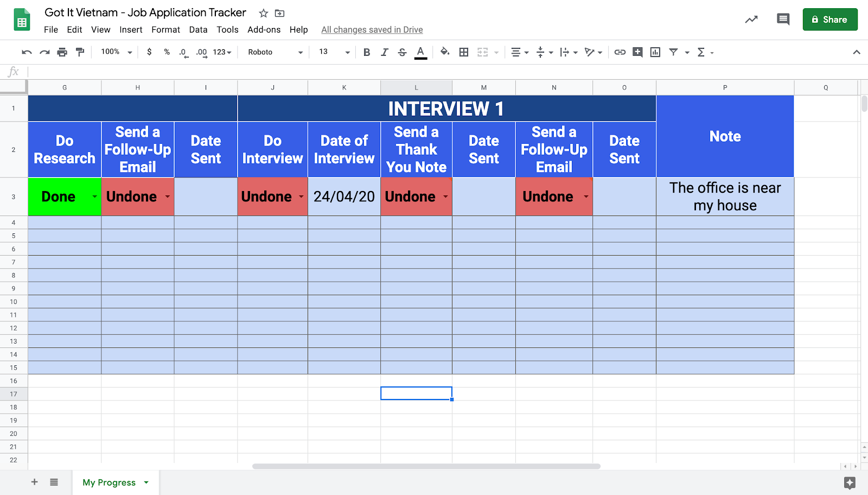Star this spreadsheet document
Viewport: 868px width, 495px height.
click(264, 13)
